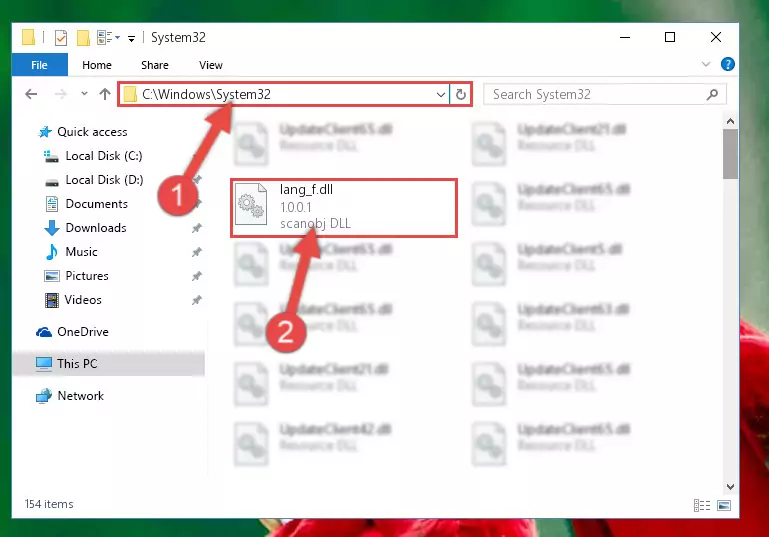This screenshot has height=537, width=769.
Task: Click the pin icon beside Pictures
Action: pos(197,276)
